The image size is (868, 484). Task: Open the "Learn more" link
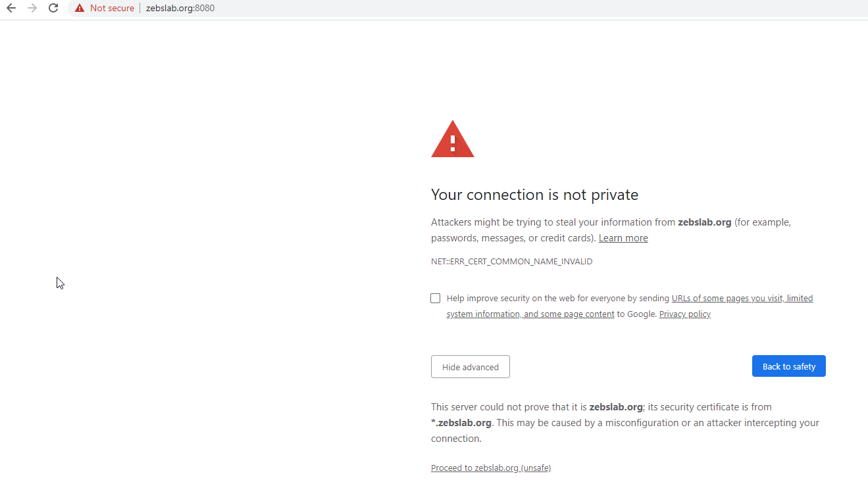[x=623, y=238]
